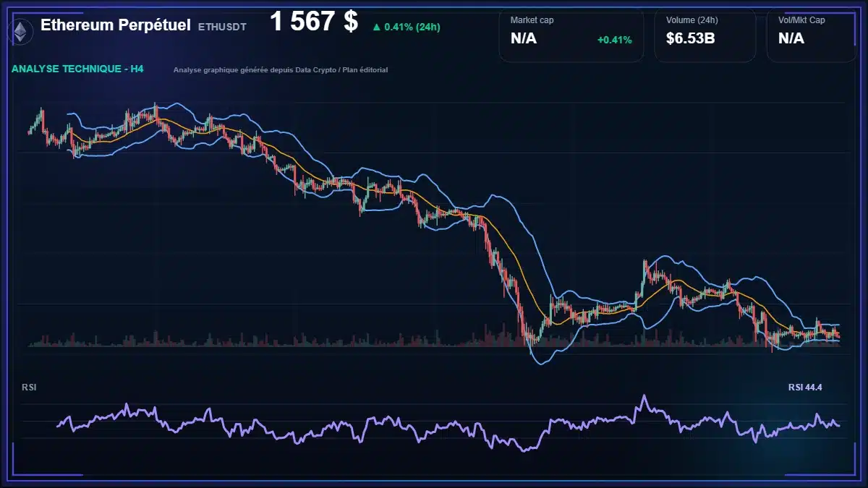Click the Vol/Mkt Cap label

801,20
